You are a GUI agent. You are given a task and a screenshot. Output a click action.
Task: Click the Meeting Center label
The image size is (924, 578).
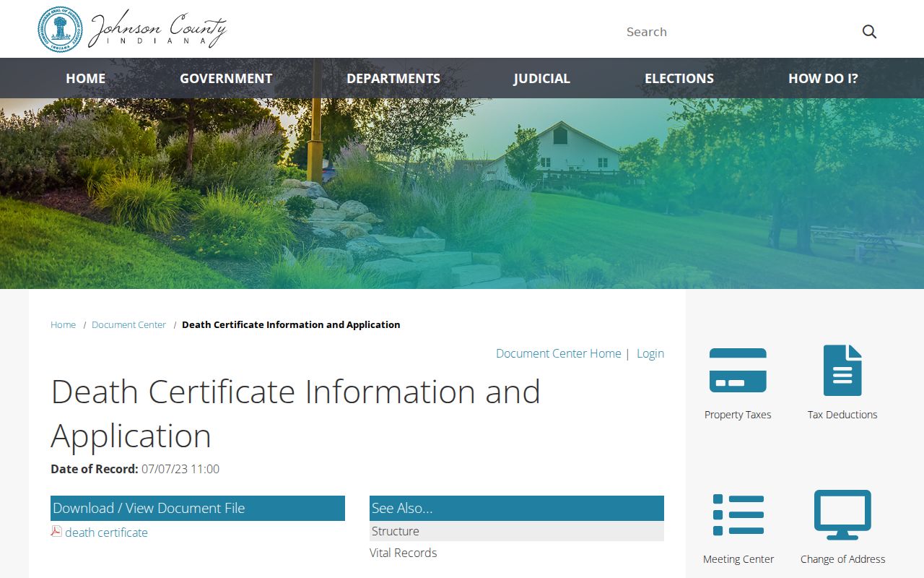click(x=738, y=559)
